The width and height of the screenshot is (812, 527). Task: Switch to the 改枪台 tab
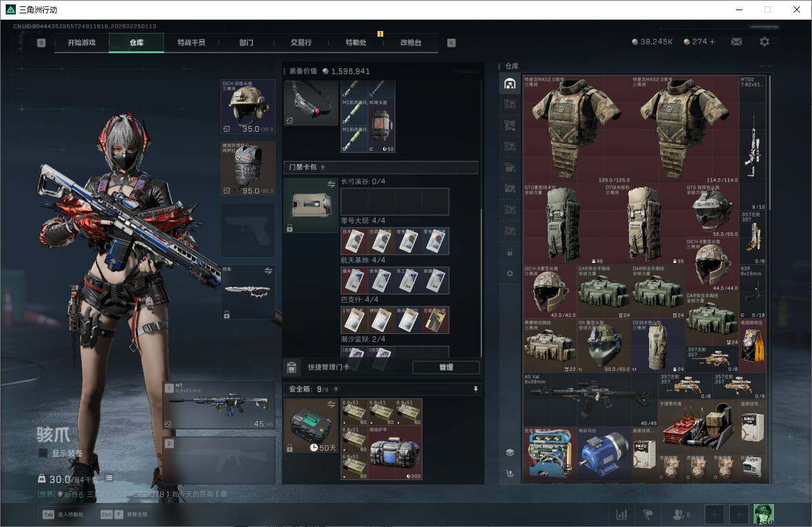coord(410,42)
